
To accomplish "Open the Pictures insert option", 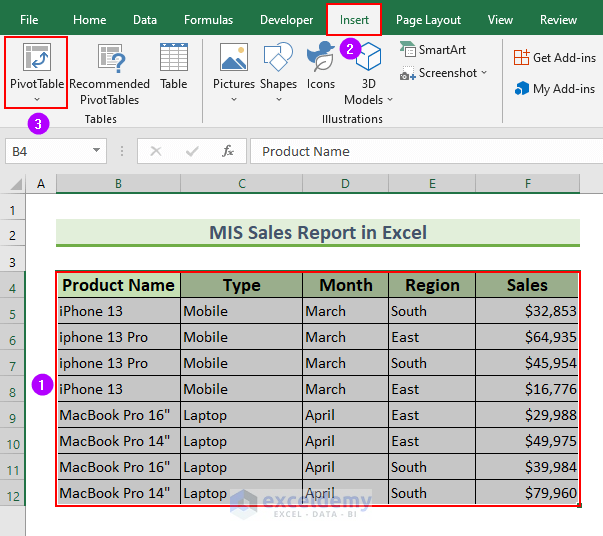I will 234,67.
